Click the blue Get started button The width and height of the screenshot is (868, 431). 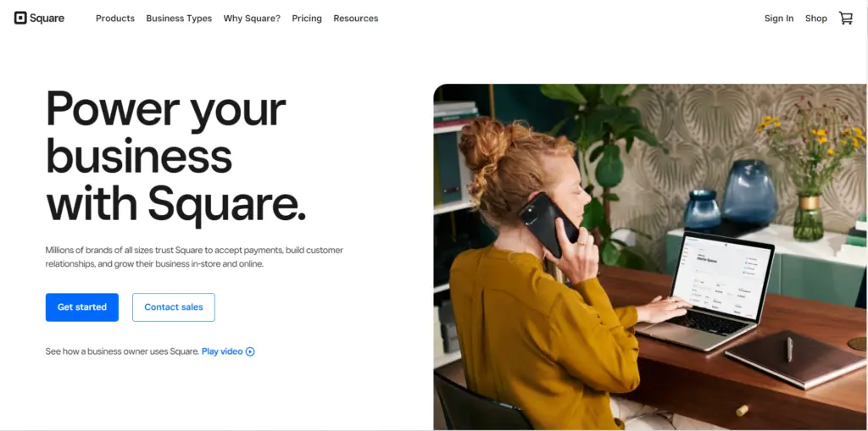pyautogui.click(x=82, y=307)
